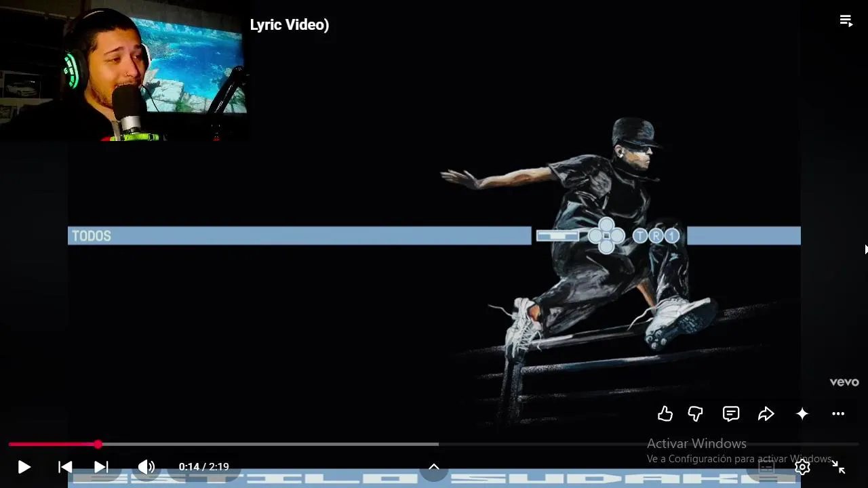Dislike the video with thumbs down
The width and height of the screenshot is (868, 488).
pos(696,413)
